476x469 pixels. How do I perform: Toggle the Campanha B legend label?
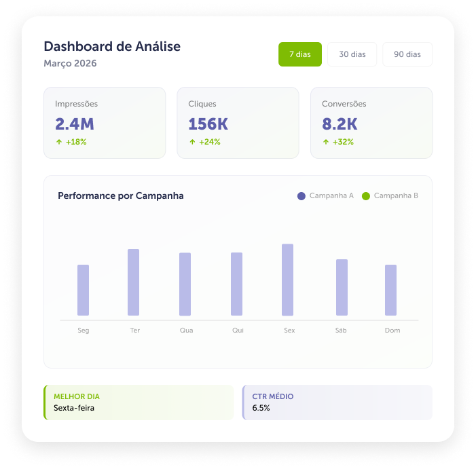click(x=396, y=195)
